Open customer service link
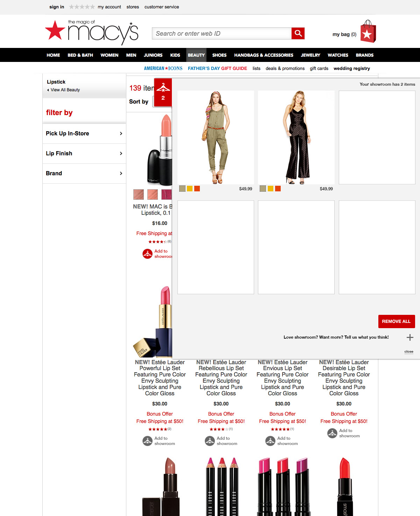This screenshot has height=516, width=420. (x=162, y=7)
